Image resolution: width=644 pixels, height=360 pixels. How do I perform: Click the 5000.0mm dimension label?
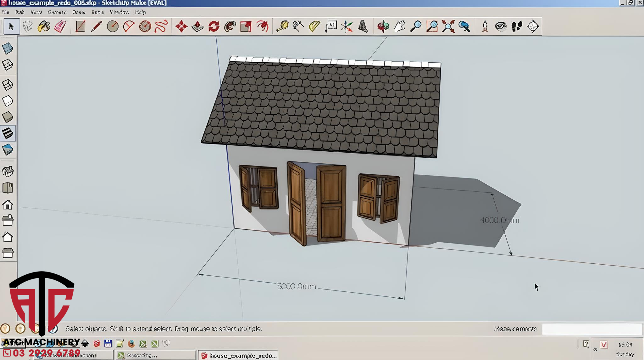pos(296,286)
